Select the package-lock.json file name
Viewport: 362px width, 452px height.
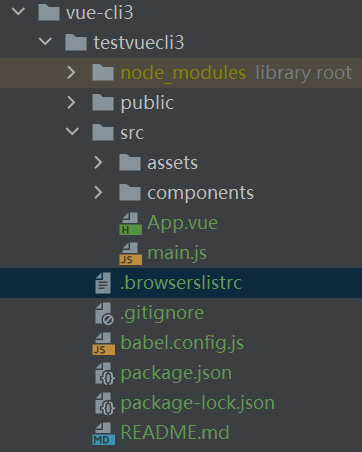coord(197,403)
